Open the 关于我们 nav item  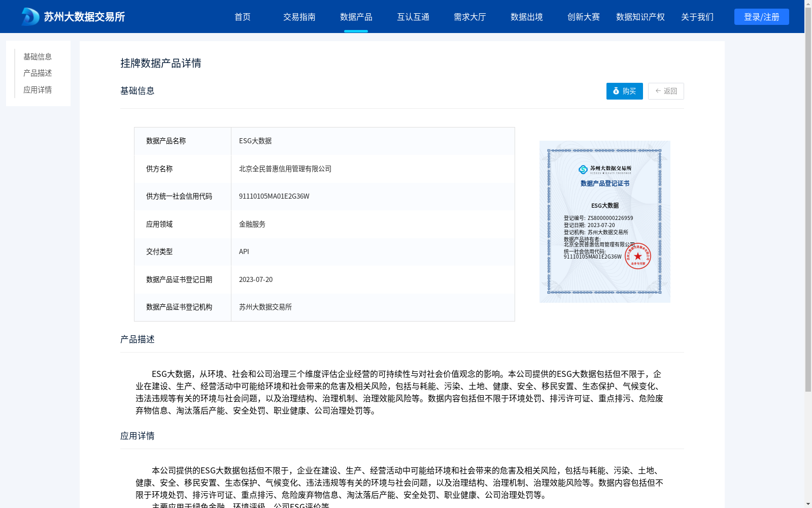(697, 17)
